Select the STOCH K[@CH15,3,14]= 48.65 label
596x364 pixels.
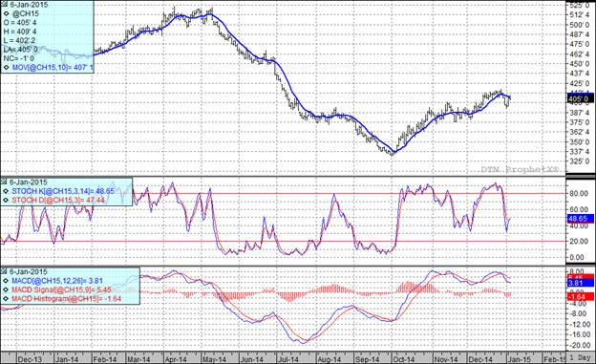pos(63,191)
